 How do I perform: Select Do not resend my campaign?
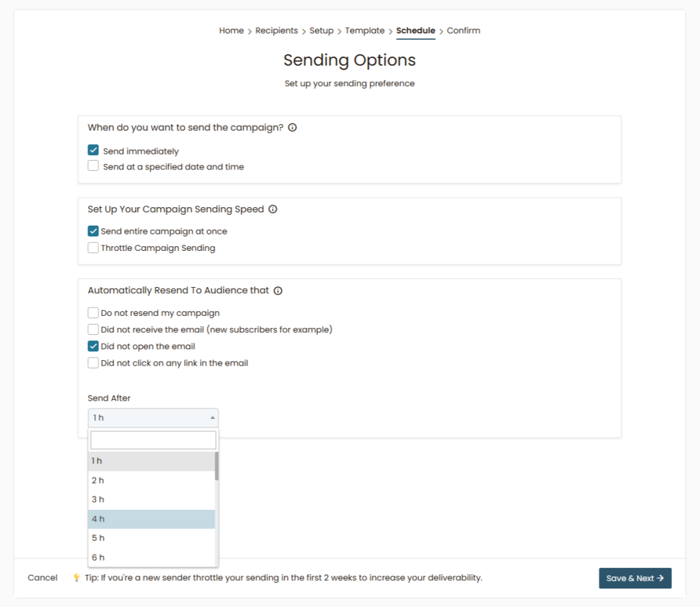pos(94,313)
